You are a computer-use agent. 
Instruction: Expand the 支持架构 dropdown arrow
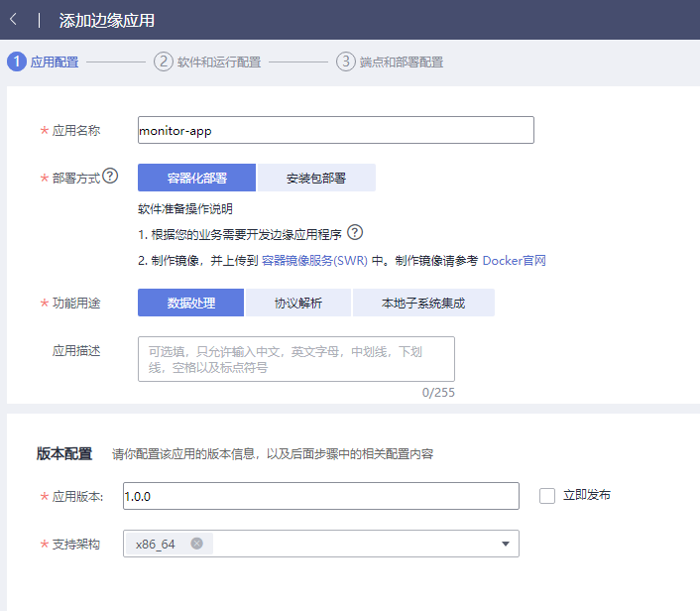[506, 544]
